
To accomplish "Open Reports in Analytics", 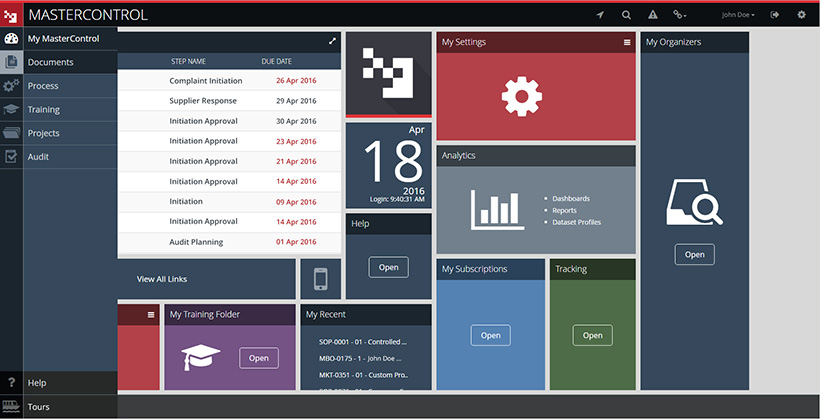I will point(564,210).
